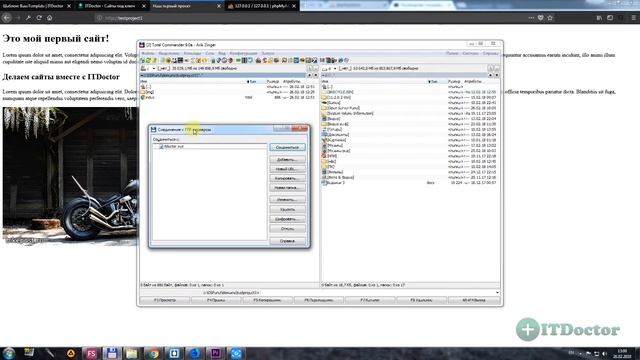The width and height of the screenshot is (640, 360).
Task: Click the volume icon in the system tray
Action: pos(604,353)
